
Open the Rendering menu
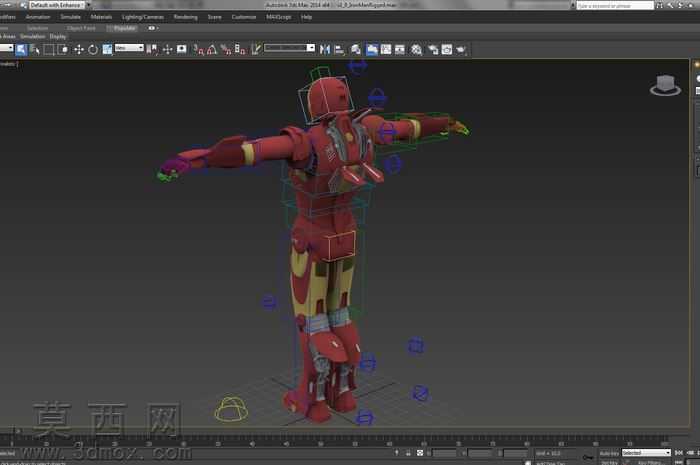(x=186, y=17)
